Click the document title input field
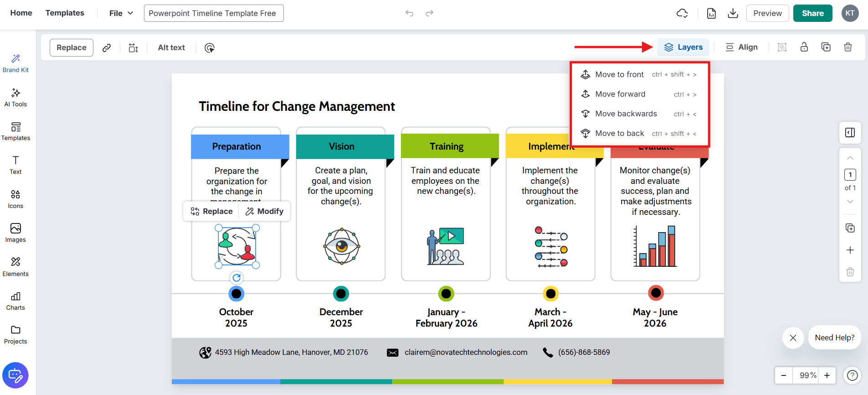This screenshot has width=868, height=395. click(x=214, y=13)
